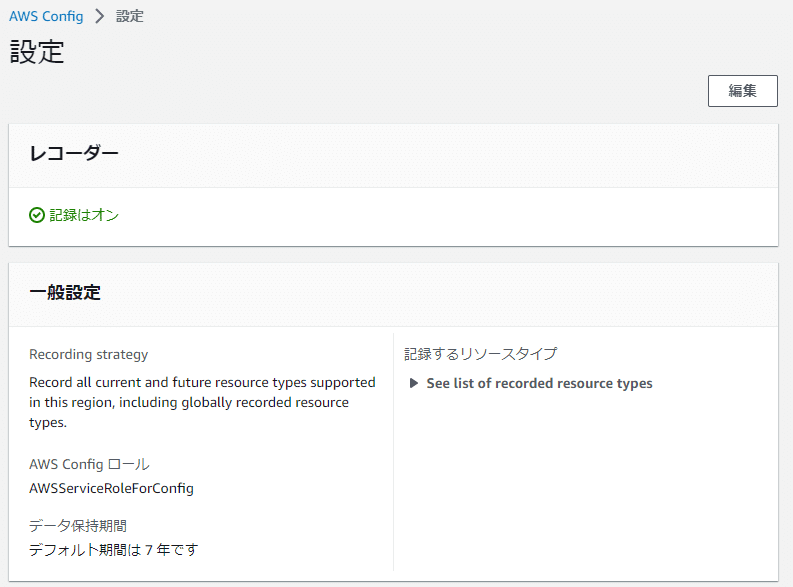This screenshot has height=587, width=793.
Task: Click the 一般設定 section header
Action: [65, 293]
